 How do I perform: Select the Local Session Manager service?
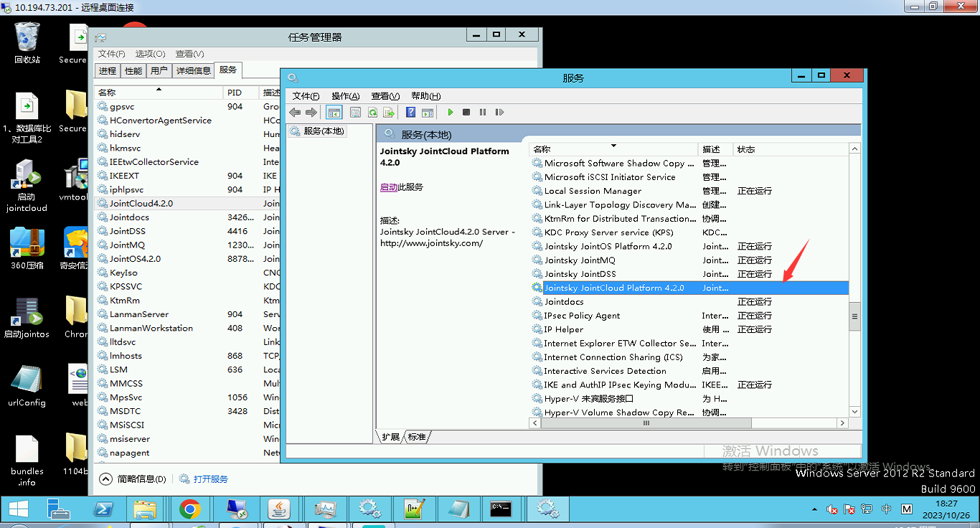[689, 191]
